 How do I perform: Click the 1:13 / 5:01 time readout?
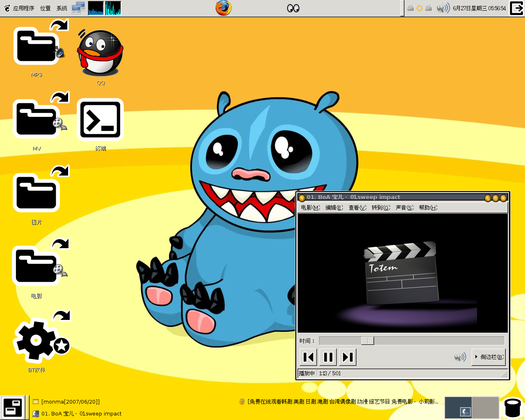point(330,373)
